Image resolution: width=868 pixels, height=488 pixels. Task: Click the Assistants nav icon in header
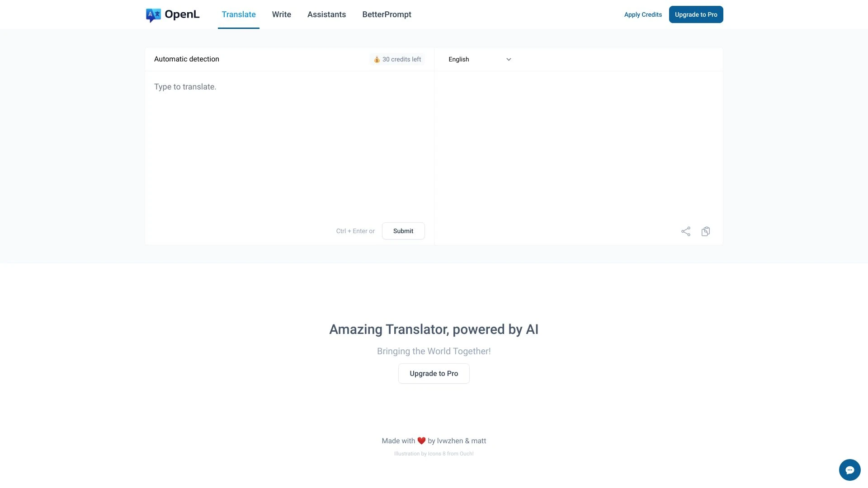tap(326, 14)
